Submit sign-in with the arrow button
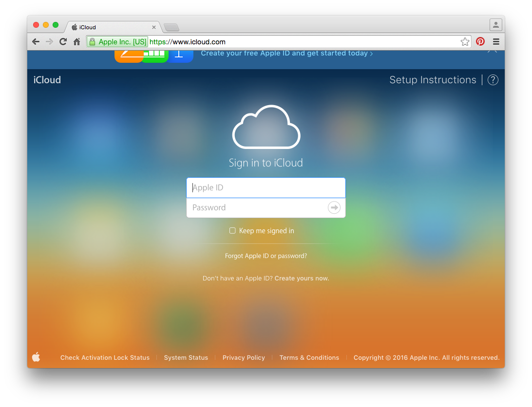The image size is (532, 407). point(334,207)
